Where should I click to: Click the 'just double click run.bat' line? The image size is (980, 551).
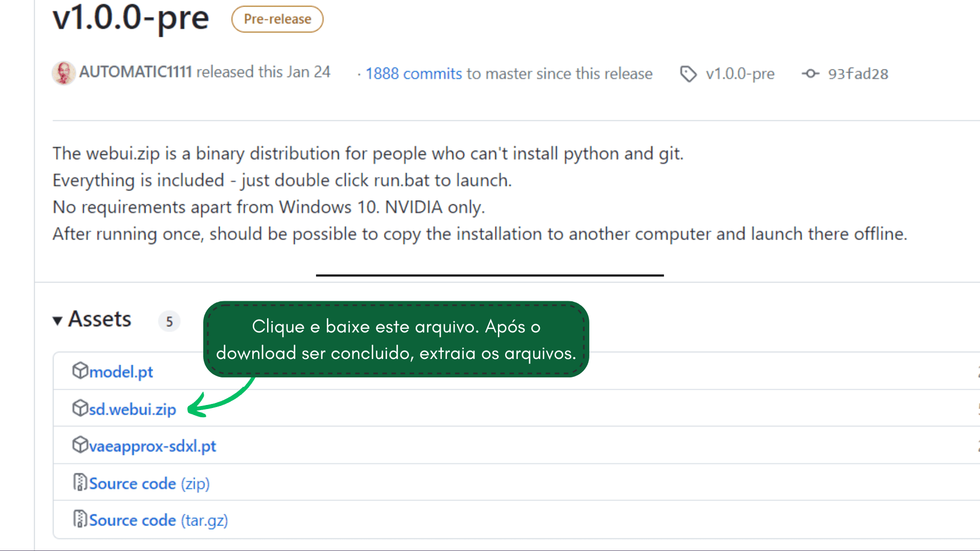[282, 180]
